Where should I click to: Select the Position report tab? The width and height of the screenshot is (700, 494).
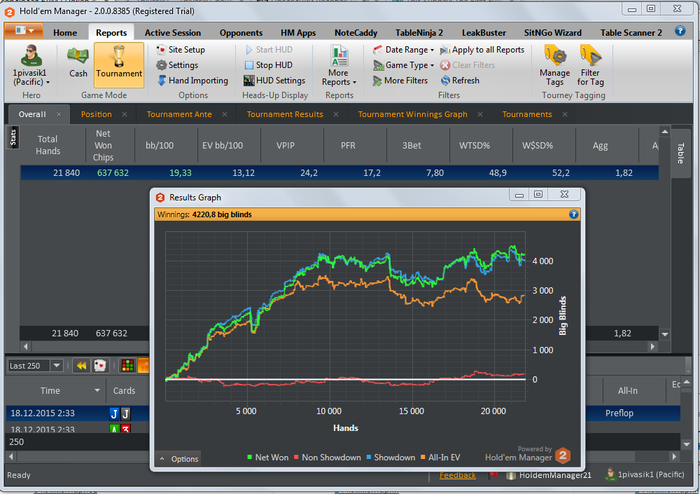click(x=96, y=114)
